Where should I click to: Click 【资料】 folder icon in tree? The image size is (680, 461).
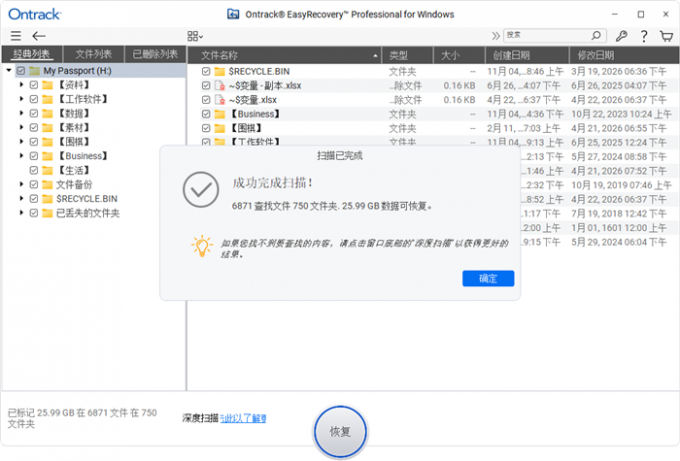(x=47, y=85)
